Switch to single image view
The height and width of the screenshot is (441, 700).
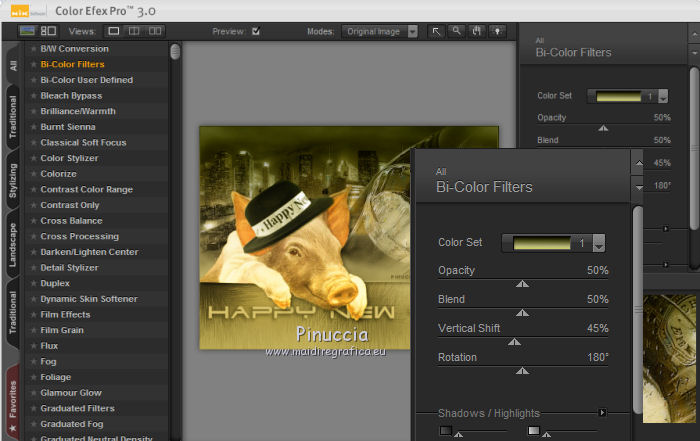114,31
